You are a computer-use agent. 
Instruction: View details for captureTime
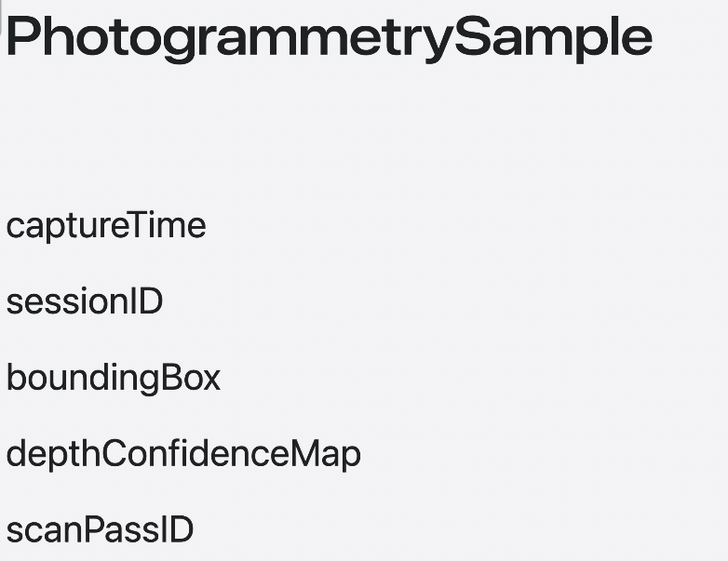(x=106, y=225)
